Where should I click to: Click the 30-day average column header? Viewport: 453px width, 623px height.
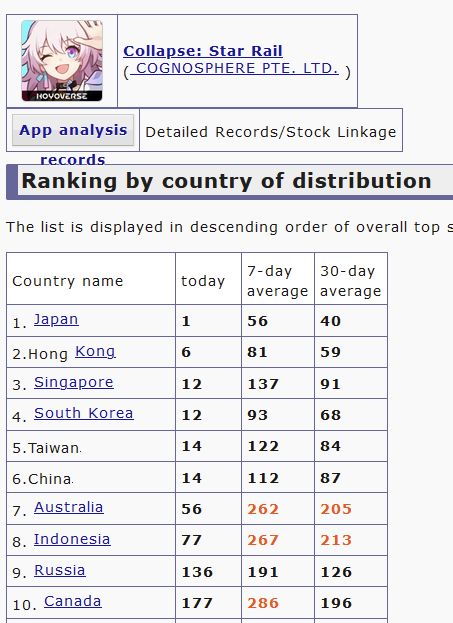click(x=351, y=281)
